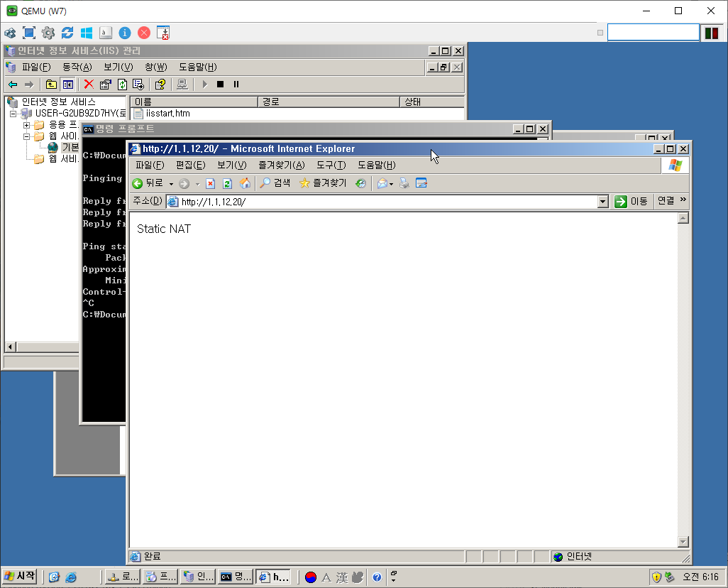Click the IE page scroll down arrow
This screenshot has width=728, height=588.
[x=683, y=542]
